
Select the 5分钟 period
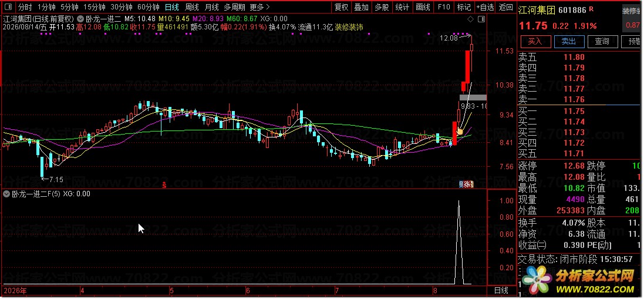[x=69, y=7]
